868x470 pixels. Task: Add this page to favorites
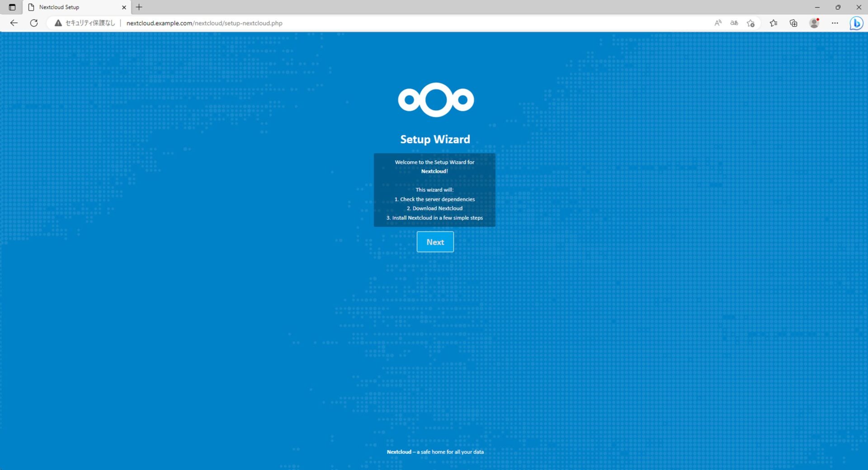point(750,23)
